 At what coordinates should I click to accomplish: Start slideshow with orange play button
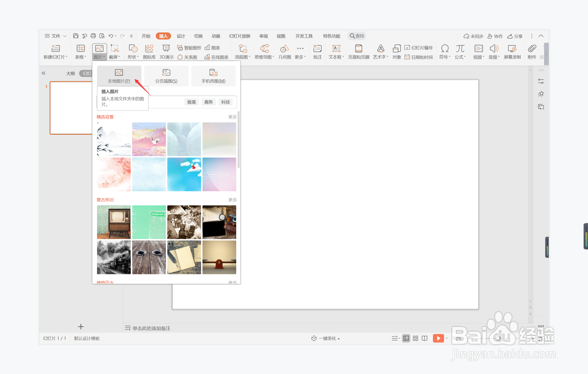click(438, 338)
